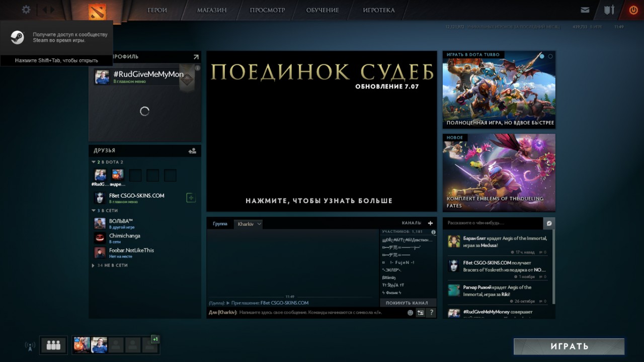This screenshot has width=644, height=362.
Task: Select the second carousel dot on the Turbo card
Action: pyautogui.click(x=550, y=56)
